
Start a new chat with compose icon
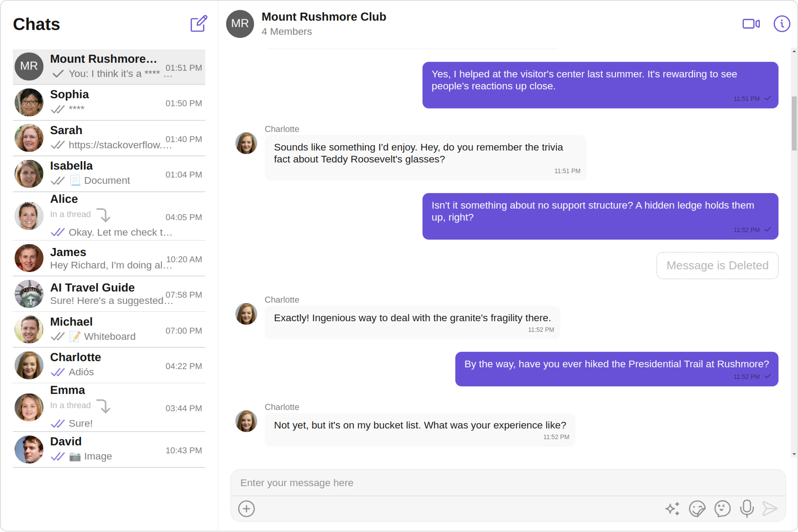(198, 23)
